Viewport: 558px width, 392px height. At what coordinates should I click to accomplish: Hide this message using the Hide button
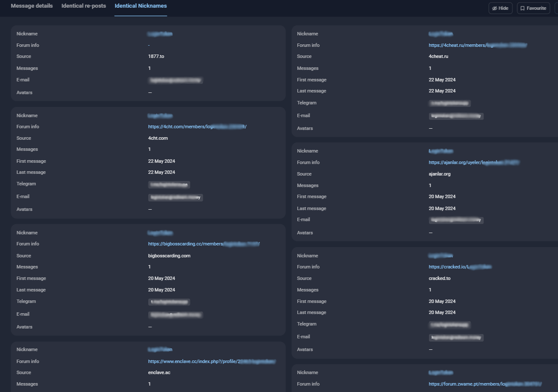[x=500, y=8]
